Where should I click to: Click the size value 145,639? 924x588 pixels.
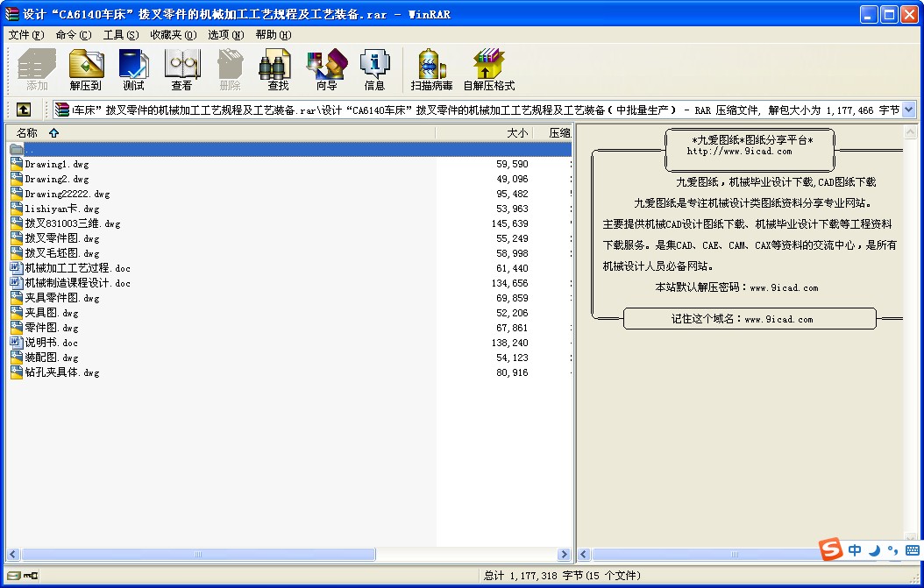509,223
